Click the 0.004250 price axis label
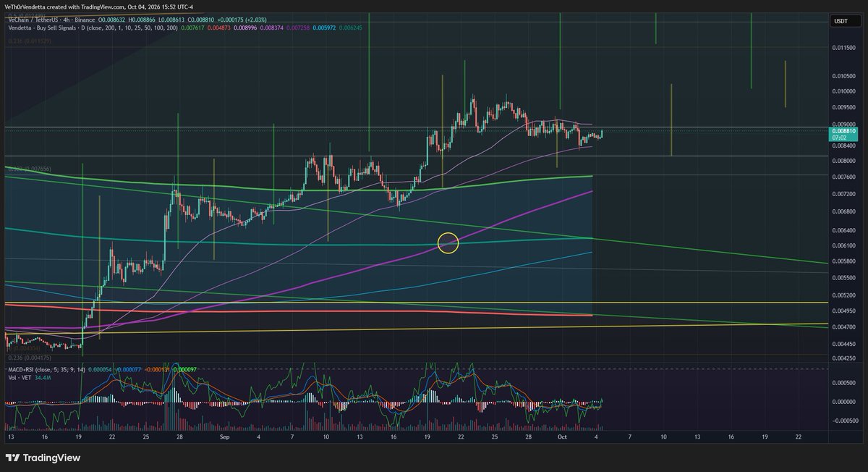Image resolution: width=868 pixels, height=472 pixels. (x=843, y=357)
